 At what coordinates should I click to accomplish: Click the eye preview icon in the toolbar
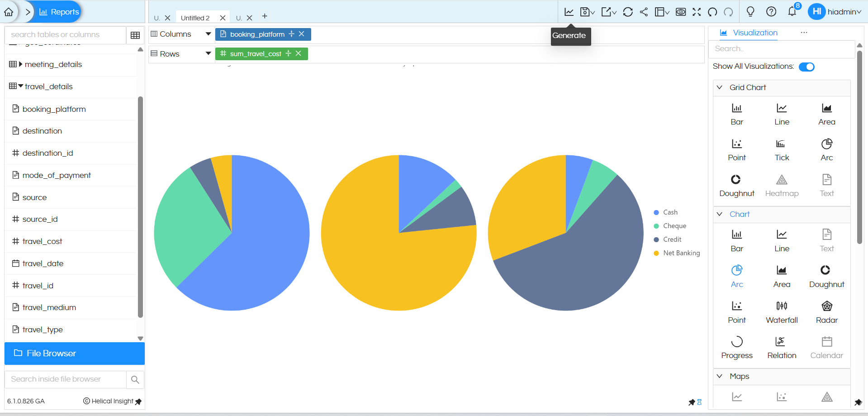(x=681, y=12)
